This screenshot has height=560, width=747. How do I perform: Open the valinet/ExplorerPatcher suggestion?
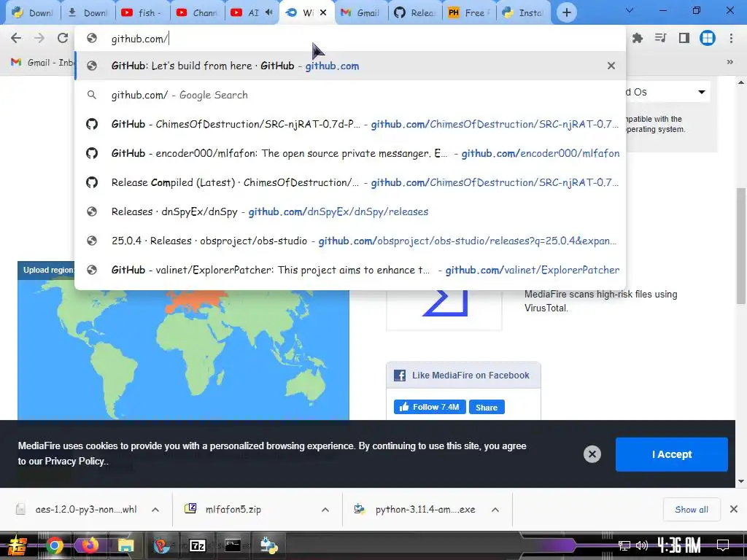coord(350,270)
